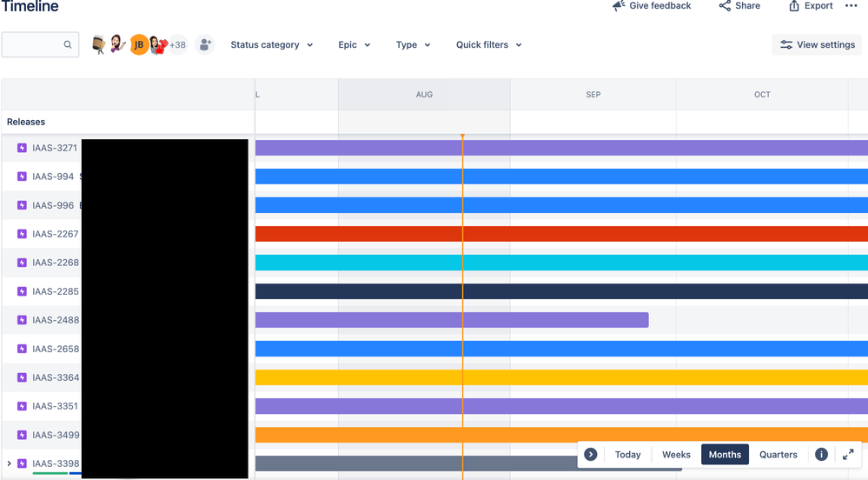
Task: Click the epic icon of IAAS-2267
Action: click(22, 234)
